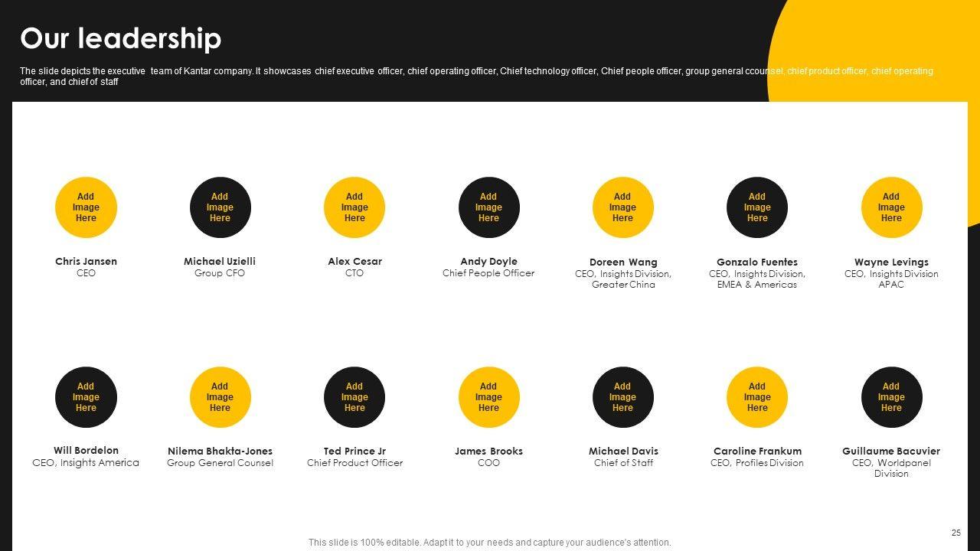
Task: Select the image placeholder above Andy Doyle
Action: tap(488, 207)
